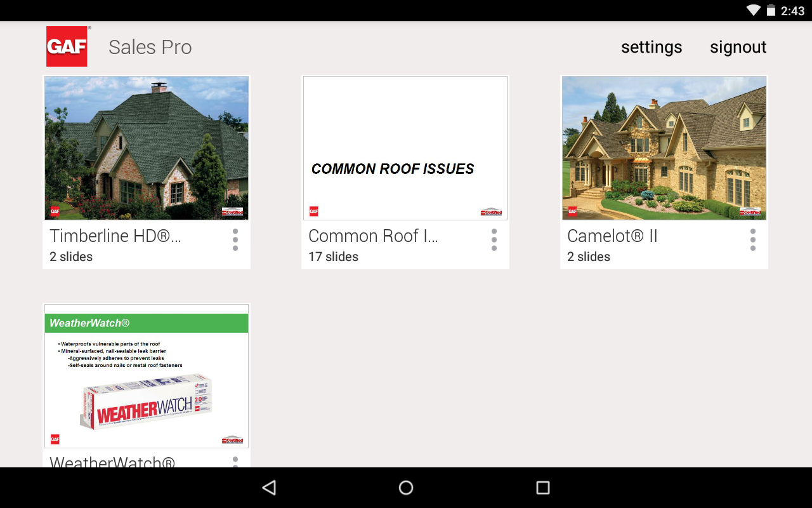Viewport: 812px width, 508px height.
Task: Tap Wi-Fi status icon
Action: click(x=754, y=10)
